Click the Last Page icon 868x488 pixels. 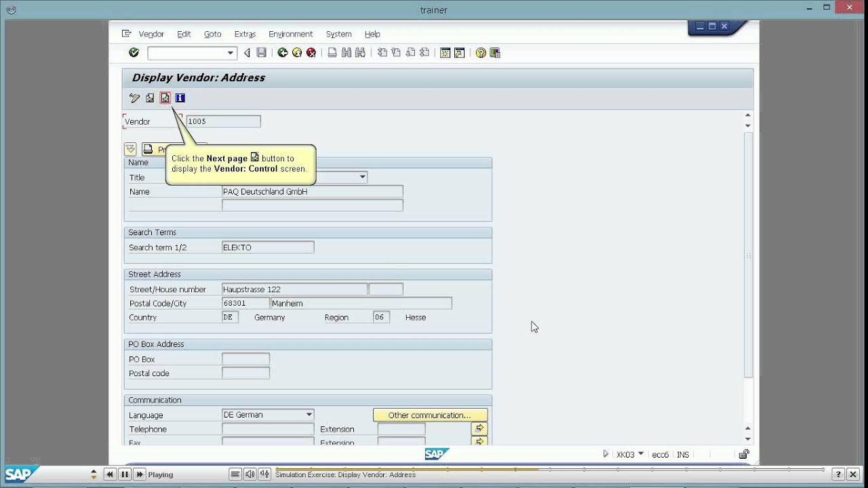tap(425, 52)
